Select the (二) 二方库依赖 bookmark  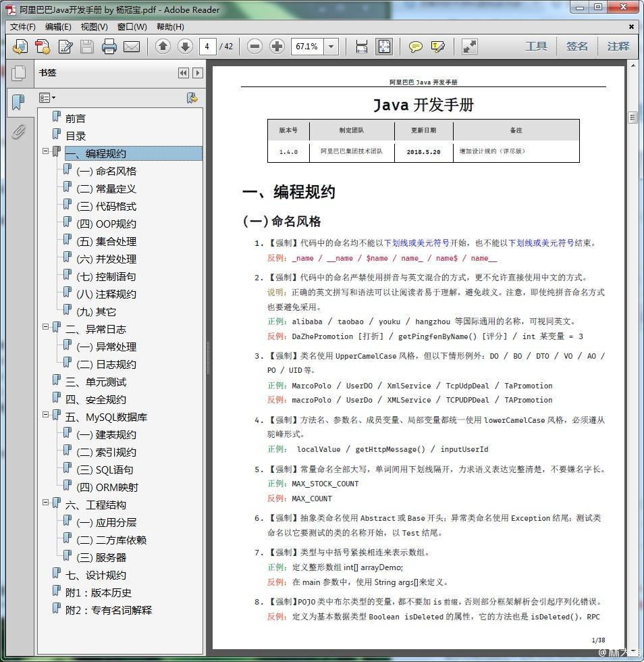(111, 540)
